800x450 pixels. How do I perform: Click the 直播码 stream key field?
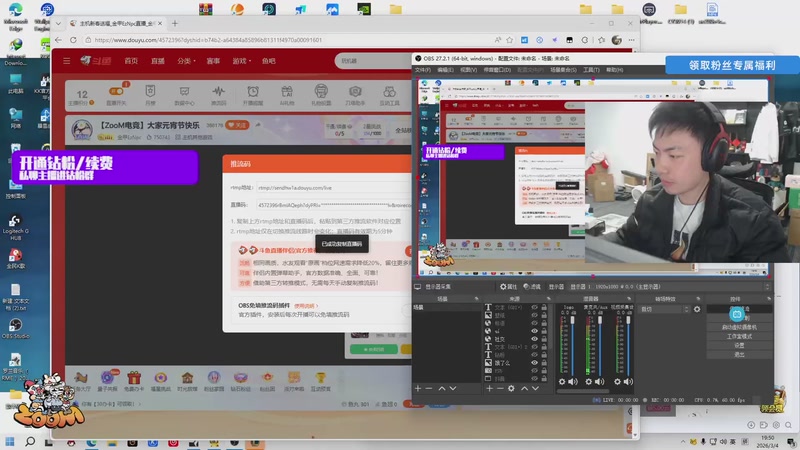click(x=334, y=205)
